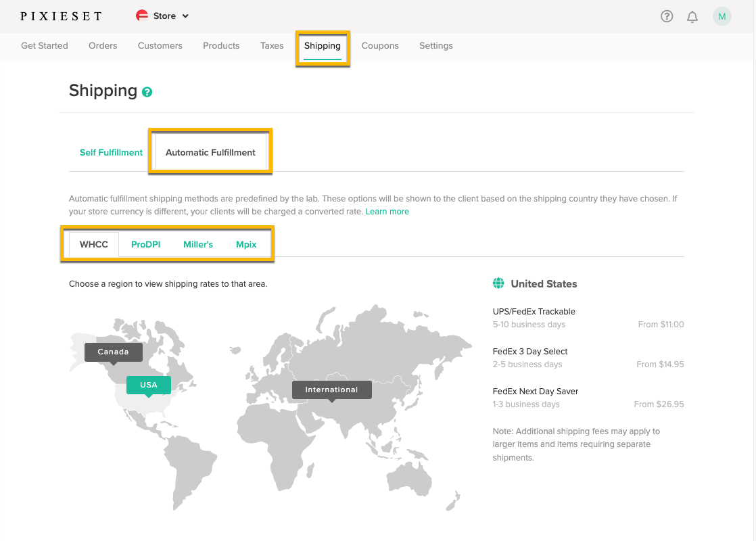
Task: Select the USA region label
Action: pos(149,385)
